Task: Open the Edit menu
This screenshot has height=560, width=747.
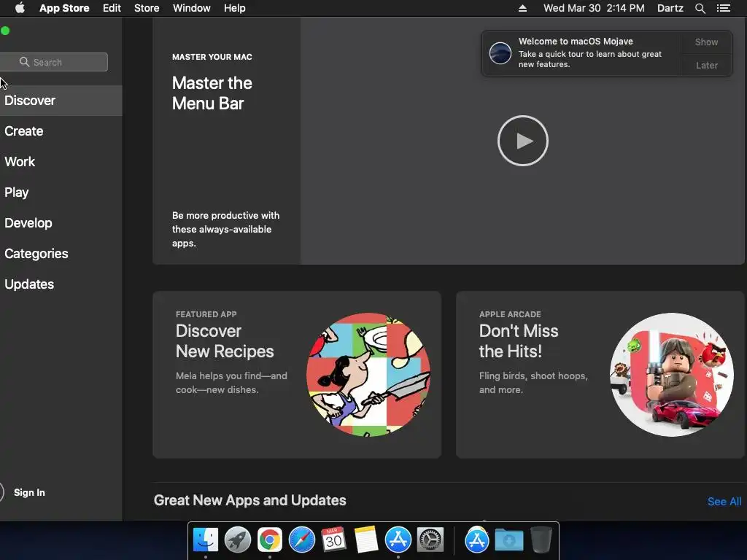Action: [x=112, y=8]
